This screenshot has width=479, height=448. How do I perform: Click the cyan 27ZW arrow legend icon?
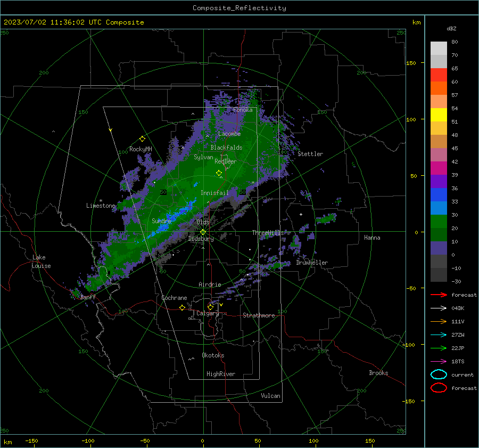pos(439,335)
